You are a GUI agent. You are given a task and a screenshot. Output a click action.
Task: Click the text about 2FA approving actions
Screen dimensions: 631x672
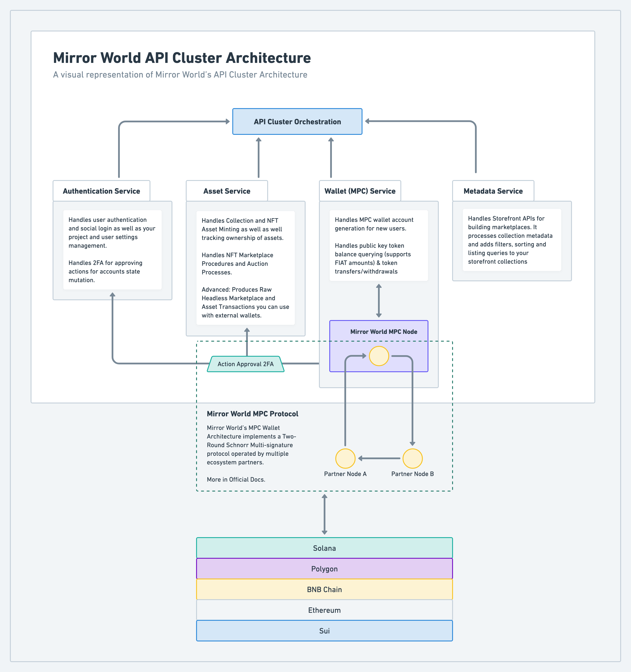[106, 271]
